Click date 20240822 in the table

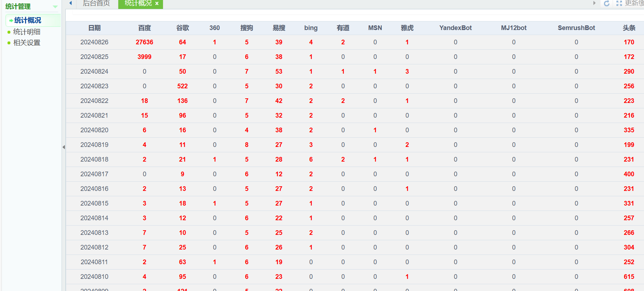(94, 101)
